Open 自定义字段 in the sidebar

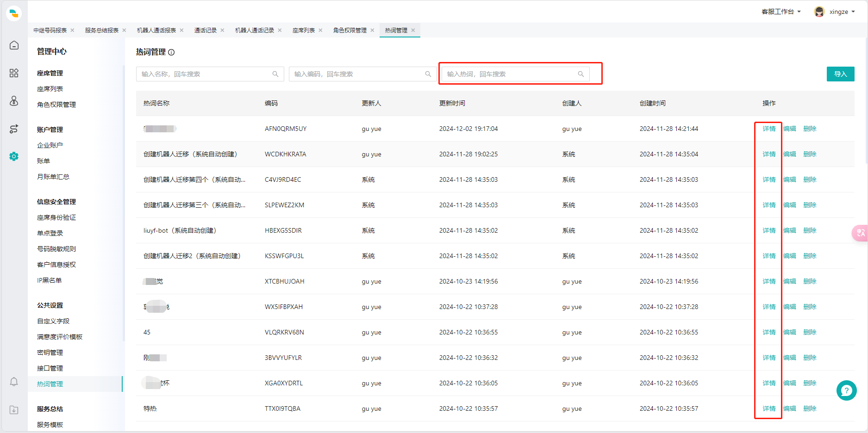tap(53, 321)
